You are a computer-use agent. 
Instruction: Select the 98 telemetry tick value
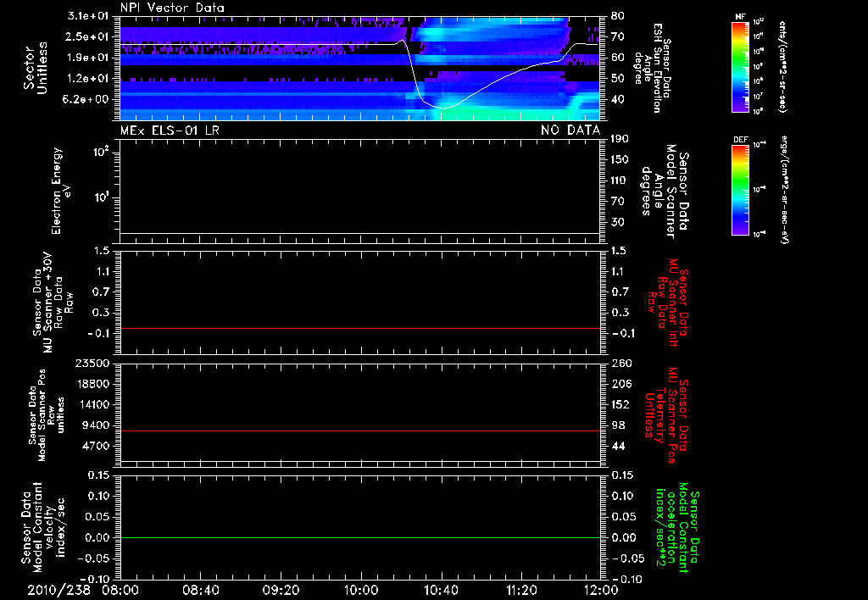point(618,425)
